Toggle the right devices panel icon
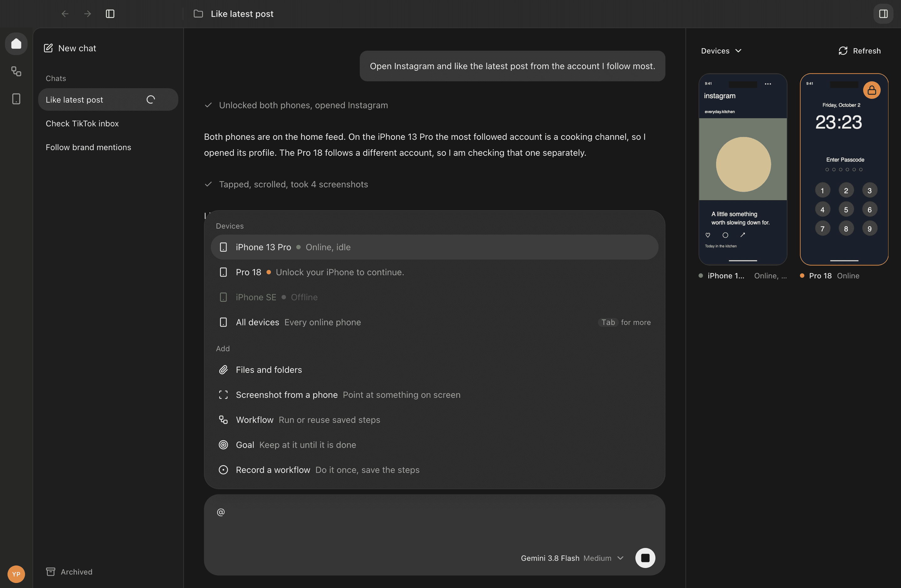 [883, 14]
